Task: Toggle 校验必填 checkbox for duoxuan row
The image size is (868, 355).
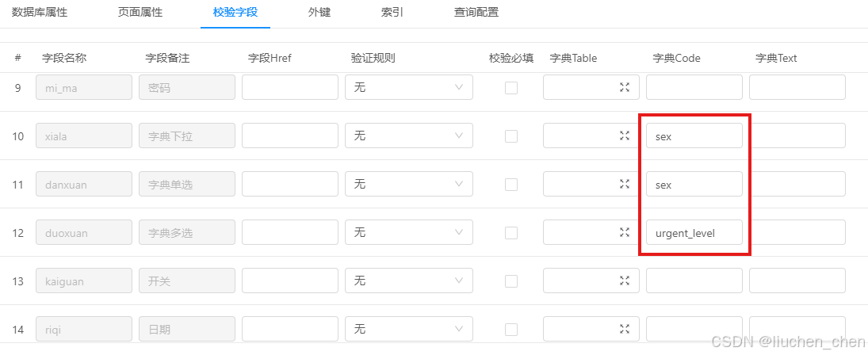Action: pyautogui.click(x=511, y=232)
